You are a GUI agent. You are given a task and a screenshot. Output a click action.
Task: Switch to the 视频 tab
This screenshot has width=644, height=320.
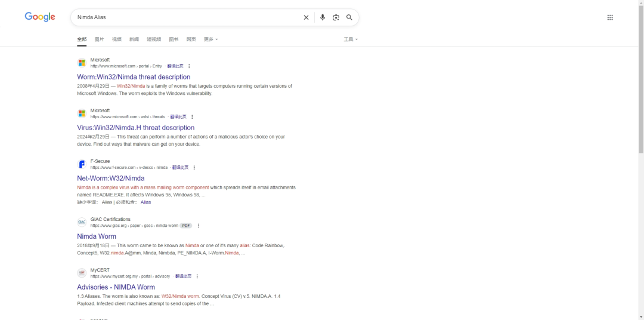[x=117, y=39]
